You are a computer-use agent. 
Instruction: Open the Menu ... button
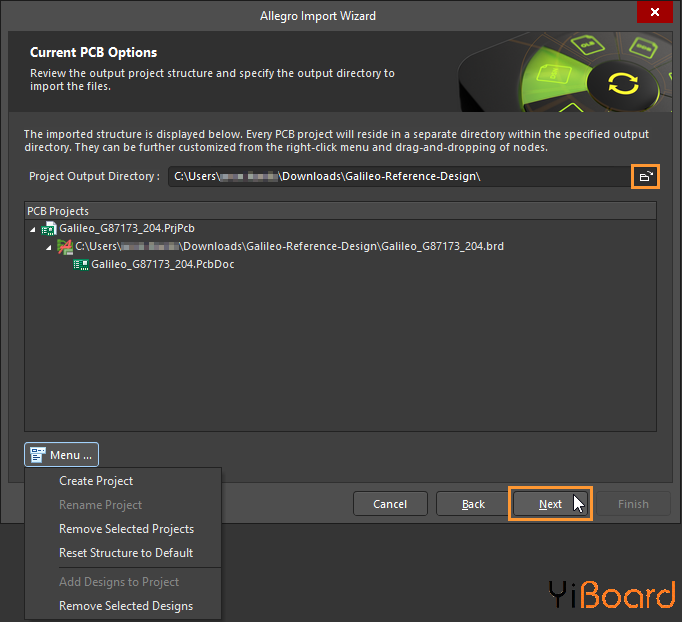[x=61, y=455]
